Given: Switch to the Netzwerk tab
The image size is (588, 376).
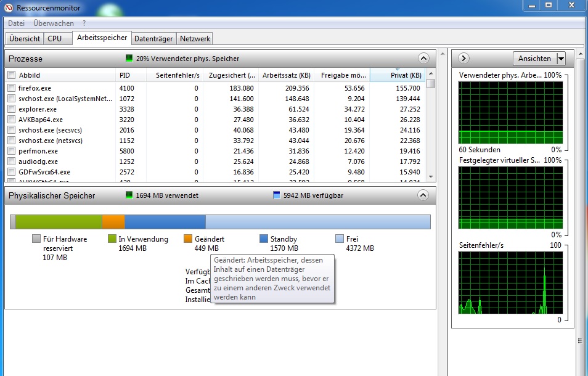Looking at the screenshot, I should [195, 39].
